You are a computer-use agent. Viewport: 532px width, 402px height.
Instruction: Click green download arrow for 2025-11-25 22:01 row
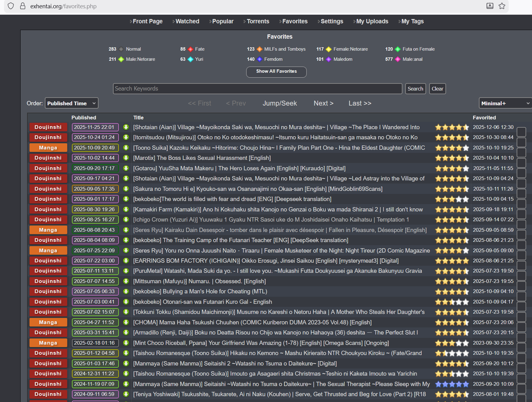pos(126,127)
